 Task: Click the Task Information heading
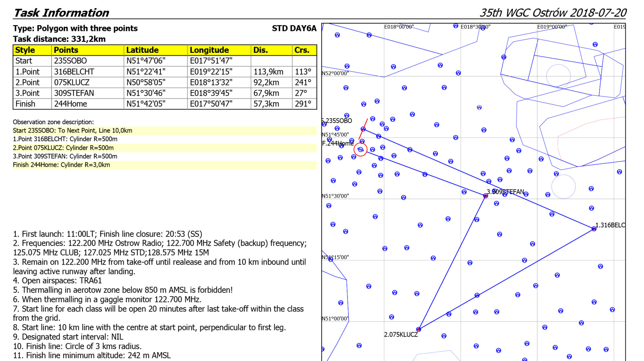[61, 13]
